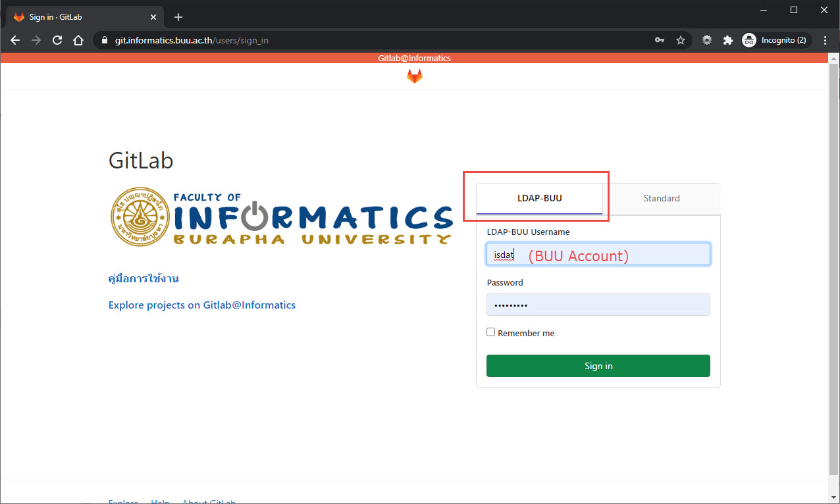Click the Faculty of Informatics logo image

pyautogui.click(x=281, y=217)
